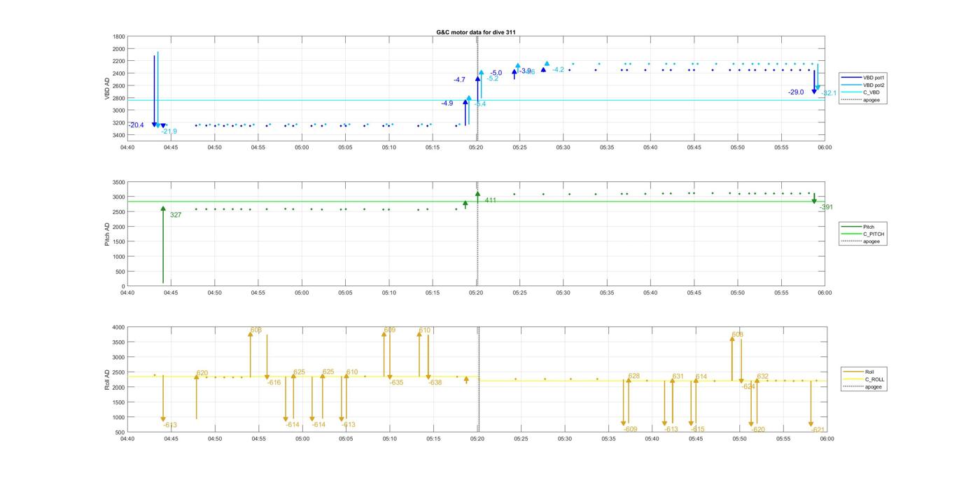
Task: Click the "-29.0" VBD data label
Action: 796,92
